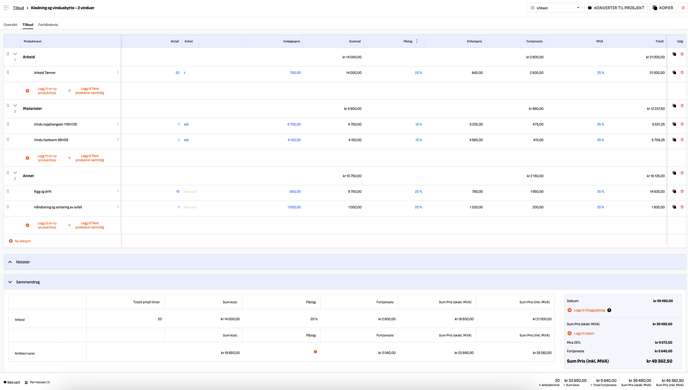Add several products at once under Arbeid
Image resolution: width=688 pixels, height=390 pixels.
87,91
